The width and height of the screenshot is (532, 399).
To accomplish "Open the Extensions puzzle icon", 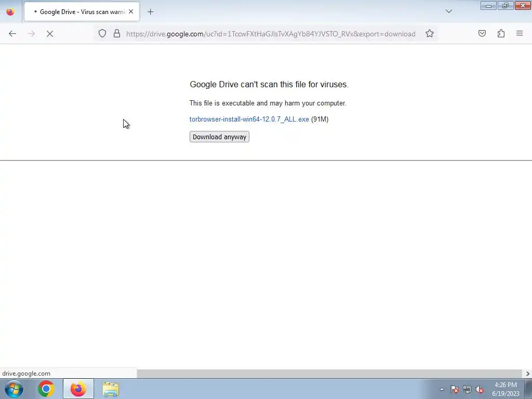I will pos(501,34).
